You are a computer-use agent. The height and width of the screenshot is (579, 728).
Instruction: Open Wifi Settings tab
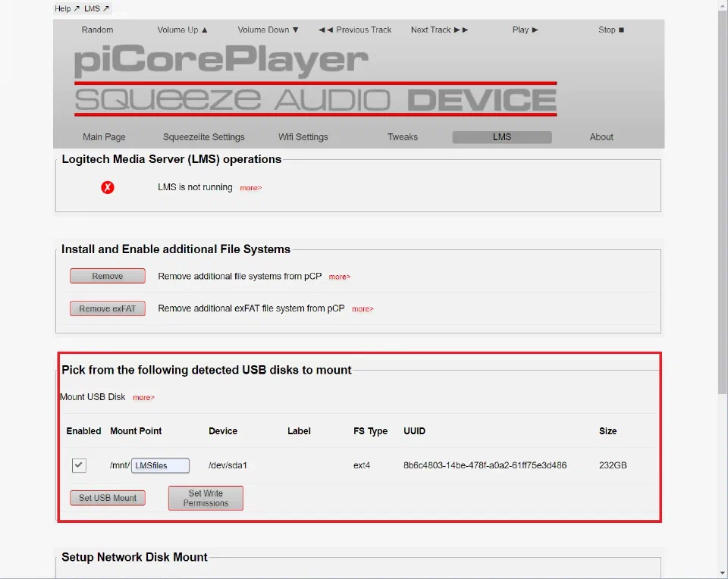[303, 137]
